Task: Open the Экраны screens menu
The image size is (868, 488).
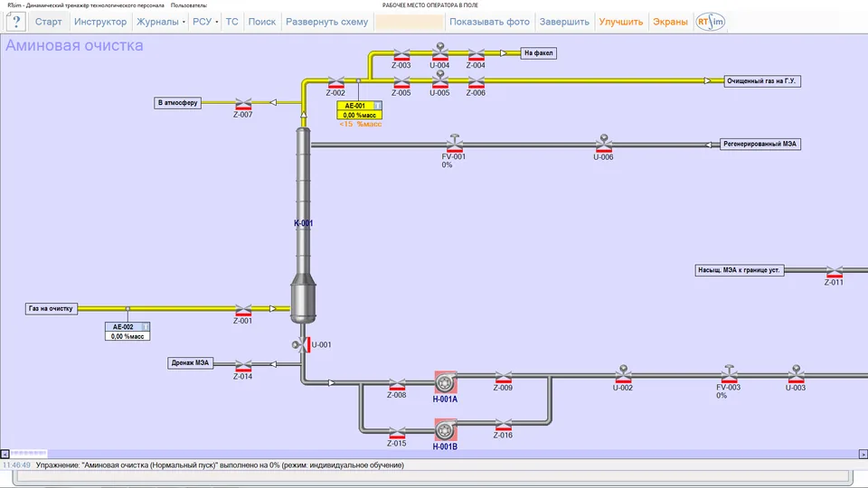Action: pos(670,22)
